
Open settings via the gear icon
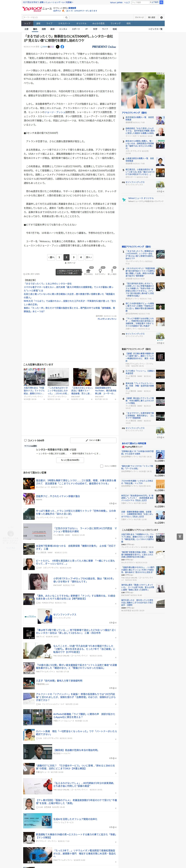click(x=161, y=18)
